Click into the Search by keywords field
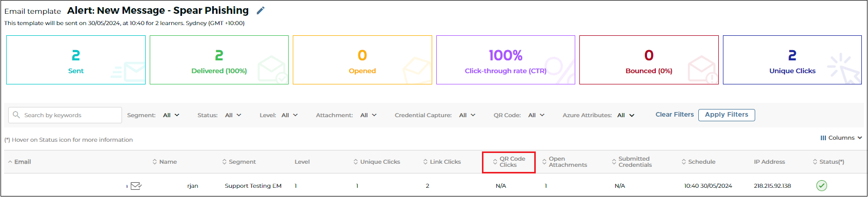Screen dimensions: 868x197 pos(65,115)
